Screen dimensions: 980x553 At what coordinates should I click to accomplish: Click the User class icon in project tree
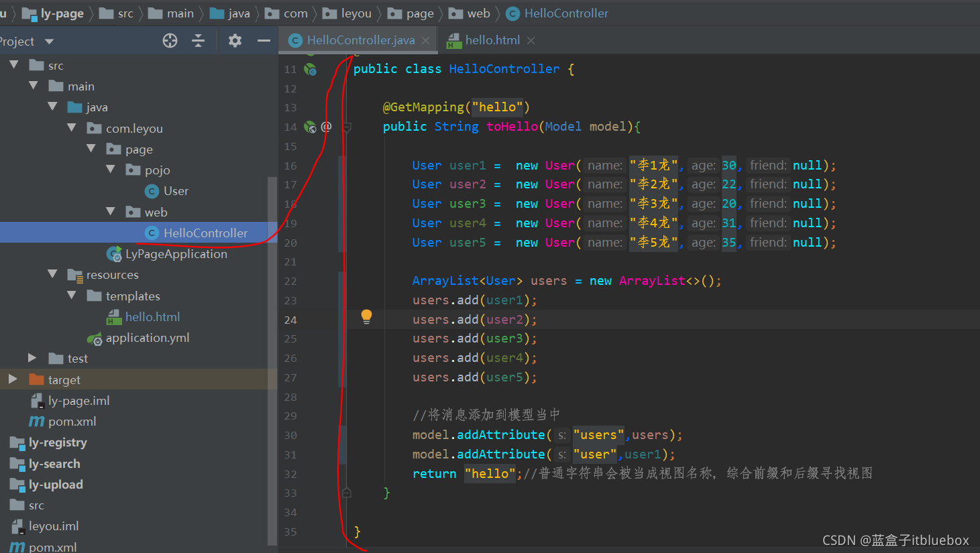coord(152,192)
